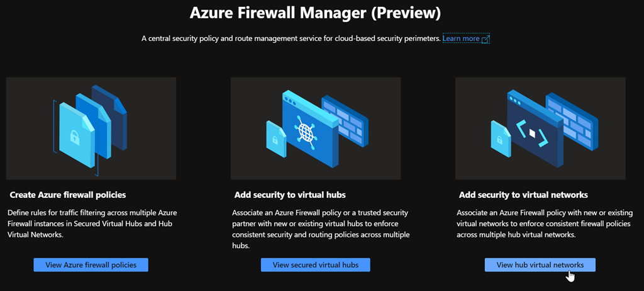
Task: Click the description text under Create Azure firewall policies
Action: pyautogui.click(x=89, y=223)
